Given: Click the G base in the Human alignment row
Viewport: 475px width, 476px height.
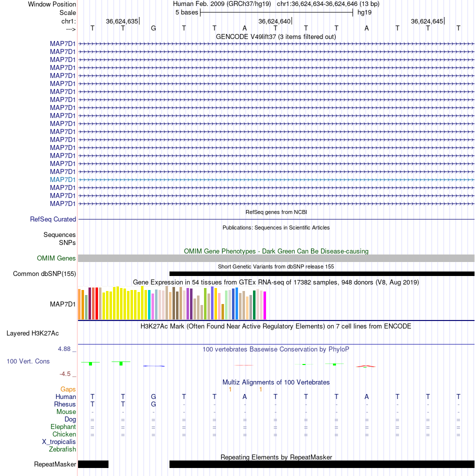Looking at the screenshot, I should coord(153,397).
